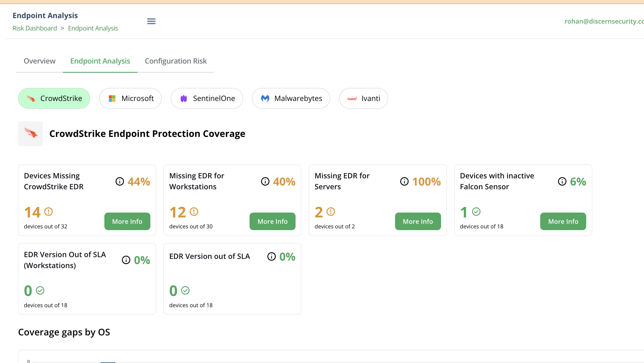Click the rohan@discernsecurity account email
This screenshot has height=363, width=644.
click(604, 21)
